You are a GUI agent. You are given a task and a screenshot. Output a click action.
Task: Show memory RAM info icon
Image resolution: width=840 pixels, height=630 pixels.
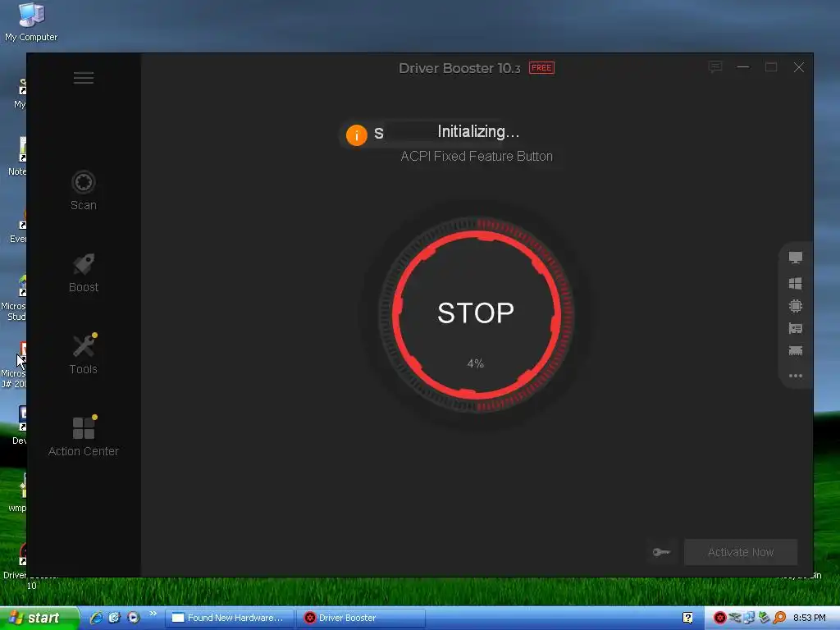point(796,351)
